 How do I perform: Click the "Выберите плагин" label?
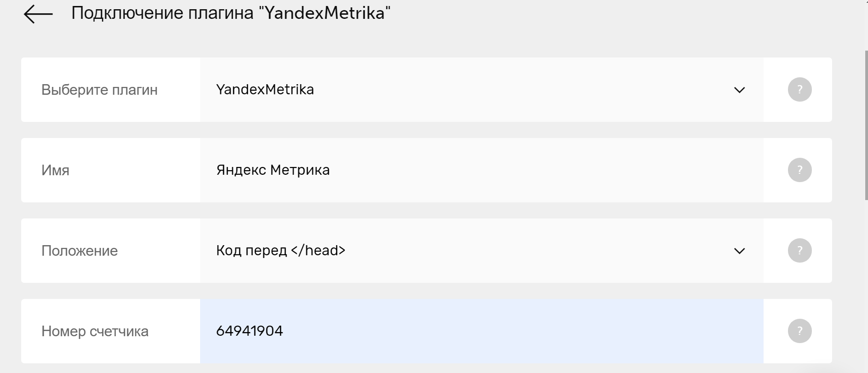[x=99, y=90]
